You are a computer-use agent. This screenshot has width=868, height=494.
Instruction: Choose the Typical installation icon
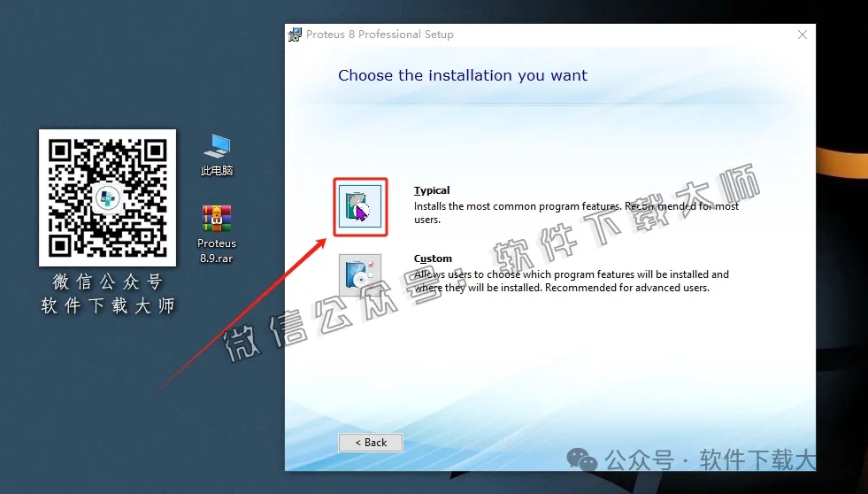point(360,206)
